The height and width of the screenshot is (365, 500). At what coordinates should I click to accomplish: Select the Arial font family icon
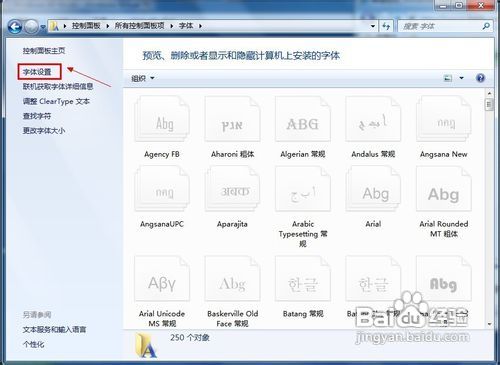[x=373, y=189]
